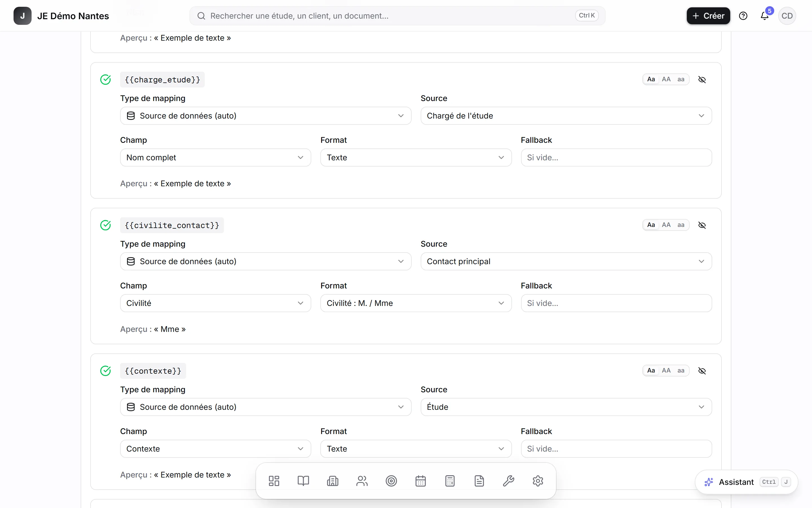Image resolution: width=812 pixels, height=508 pixels.
Task: Focus the global search field
Action: coord(397,16)
